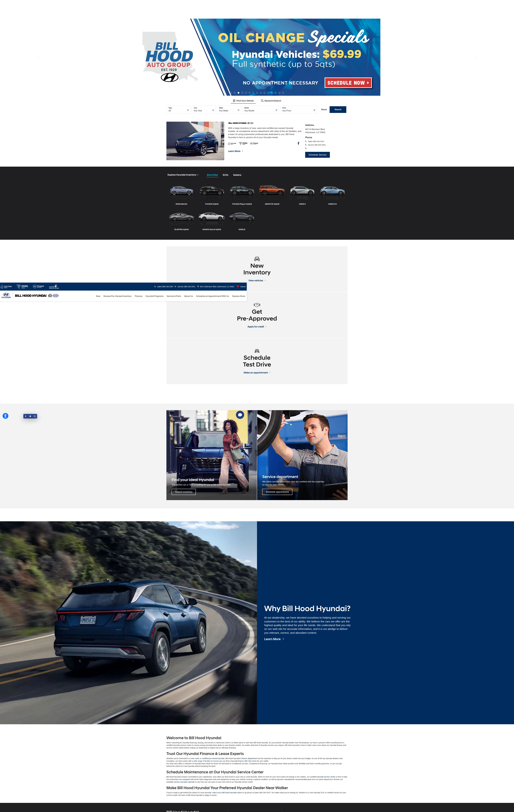The width and height of the screenshot is (514, 812).
Task: Click the Shopper Assurance logo in header
Action: click(x=38, y=287)
